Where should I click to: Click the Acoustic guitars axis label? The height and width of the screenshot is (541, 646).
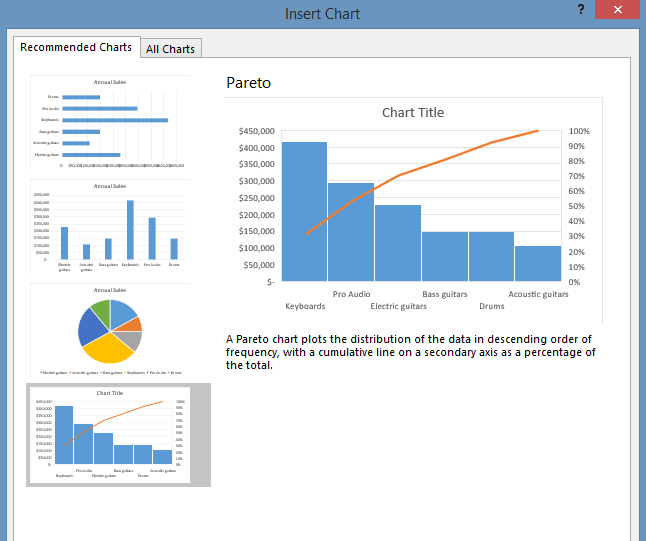pyautogui.click(x=538, y=294)
